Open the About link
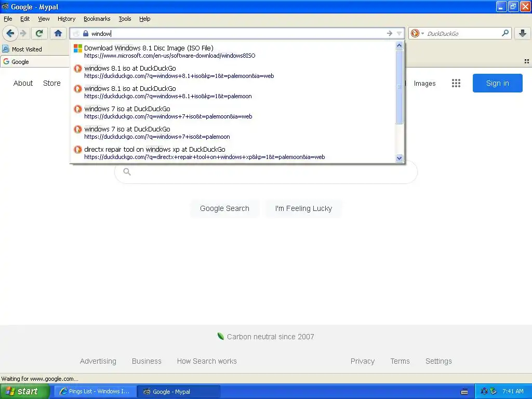Viewport: 532px width, 399px height. [x=23, y=83]
